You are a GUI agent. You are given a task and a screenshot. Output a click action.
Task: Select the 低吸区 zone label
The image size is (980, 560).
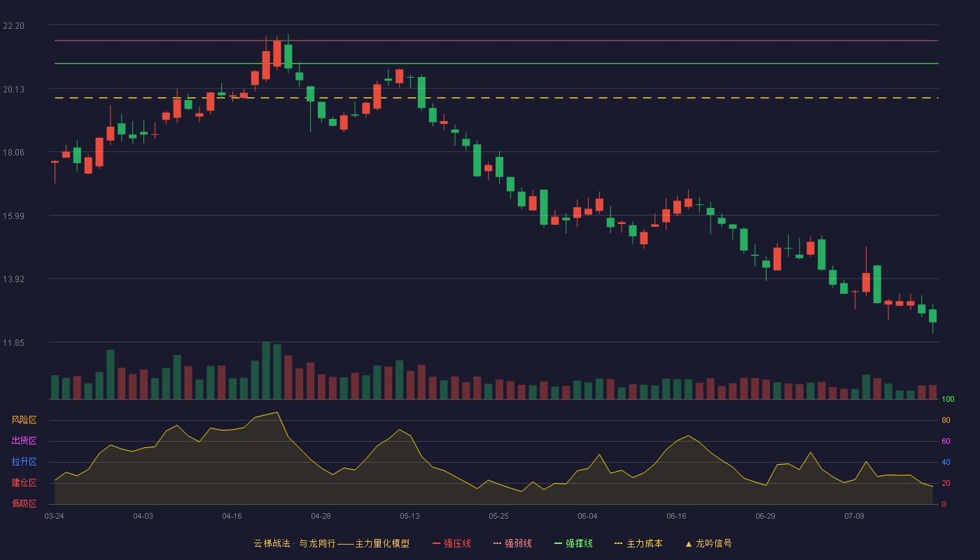pyautogui.click(x=24, y=503)
